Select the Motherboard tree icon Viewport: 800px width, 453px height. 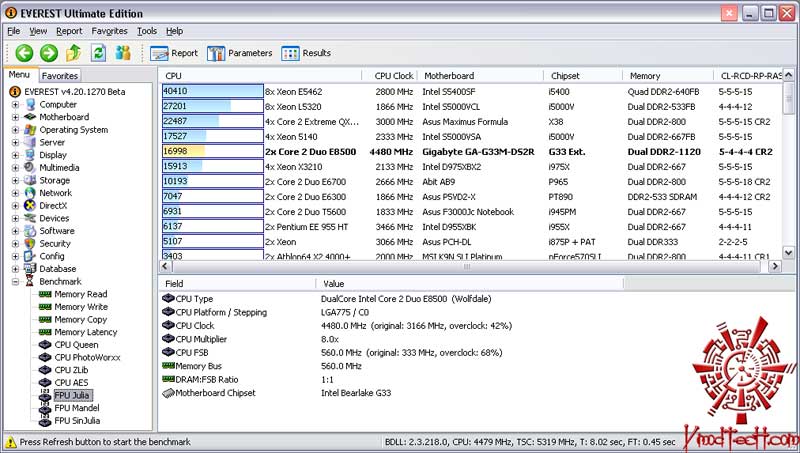point(30,117)
